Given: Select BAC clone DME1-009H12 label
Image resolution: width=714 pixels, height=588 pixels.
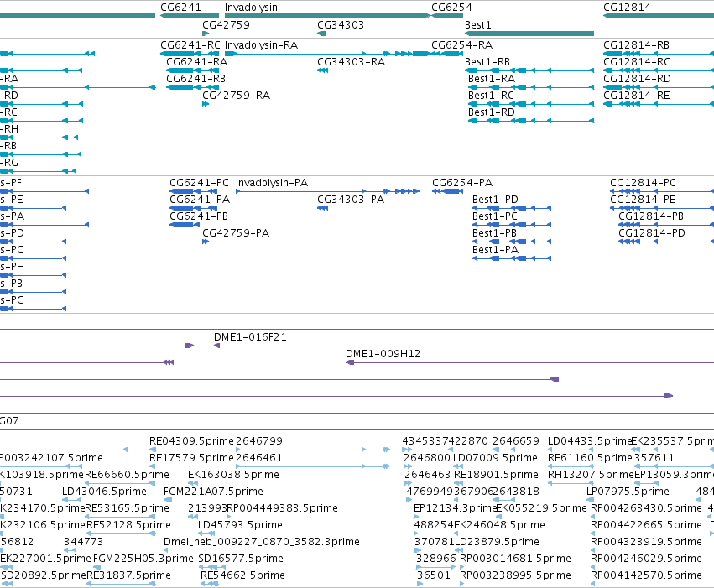Looking at the screenshot, I should [383, 354].
